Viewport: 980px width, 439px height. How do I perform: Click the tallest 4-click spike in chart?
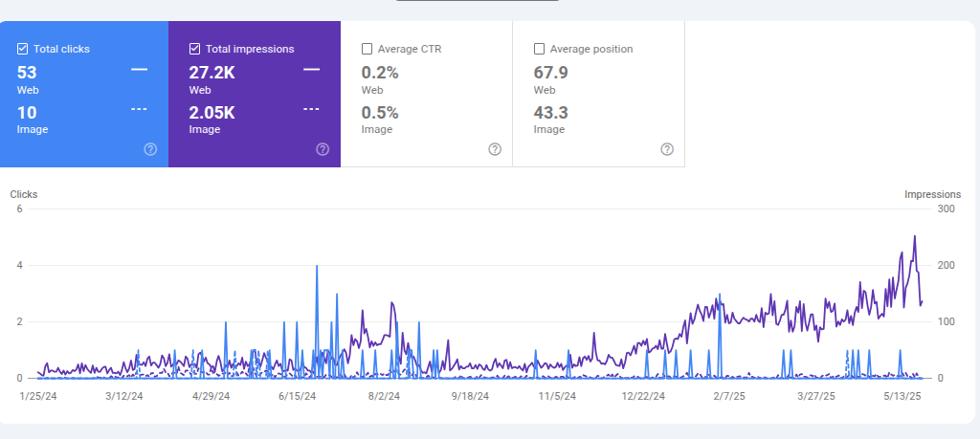tap(317, 268)
